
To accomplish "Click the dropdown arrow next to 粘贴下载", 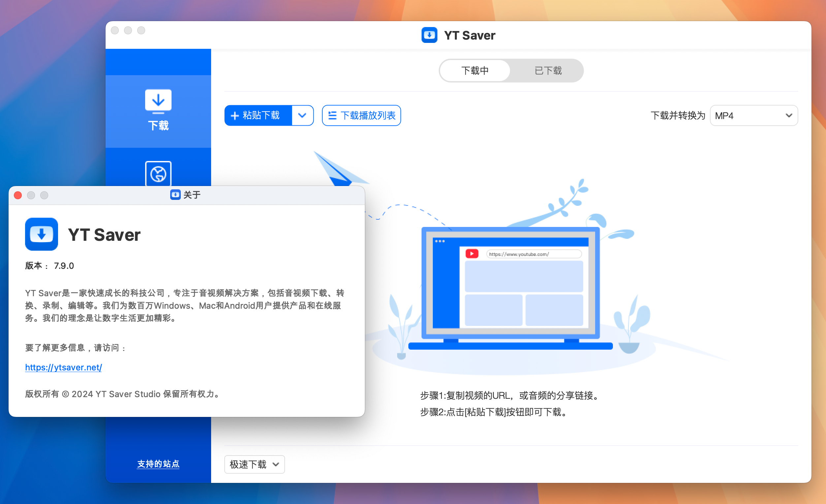I will point(303,115).
